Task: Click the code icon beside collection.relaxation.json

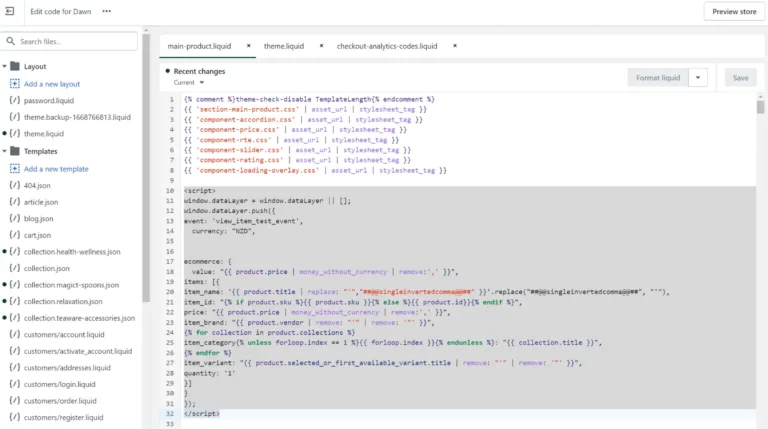Action: 15,301
